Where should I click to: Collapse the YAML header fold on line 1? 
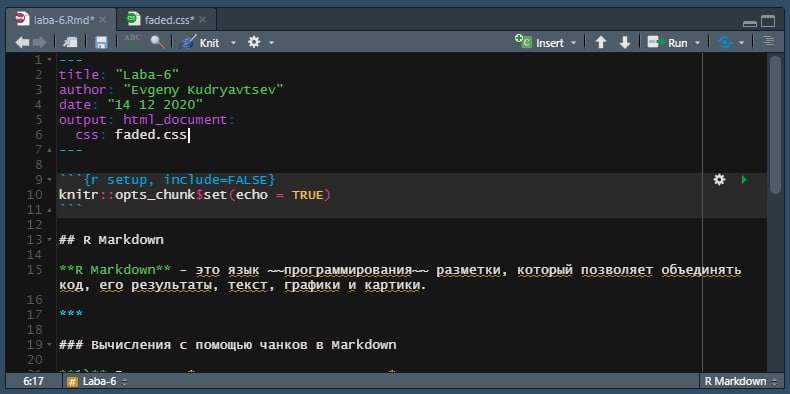click(x=49, y=59)
